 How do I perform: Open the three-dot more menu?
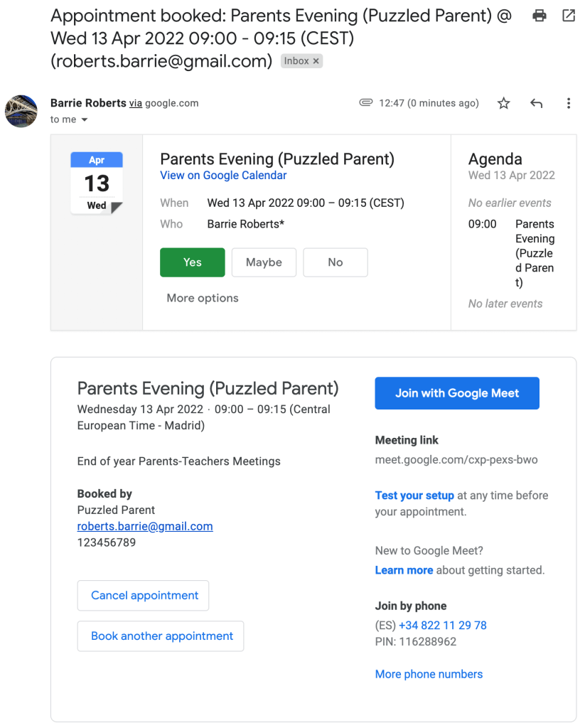coord(569,104)
